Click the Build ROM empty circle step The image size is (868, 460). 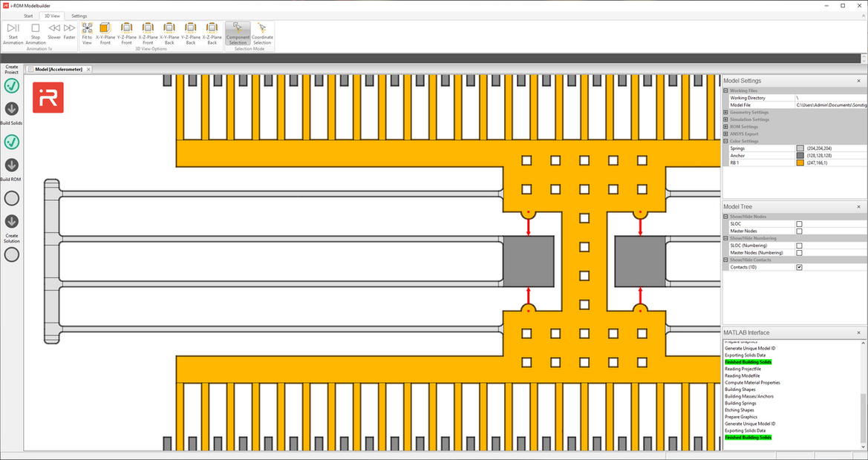click(12, 198)
